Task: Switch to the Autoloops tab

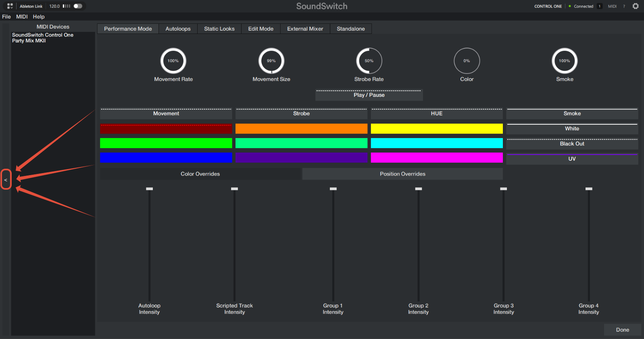Action: tap(178, 29)
